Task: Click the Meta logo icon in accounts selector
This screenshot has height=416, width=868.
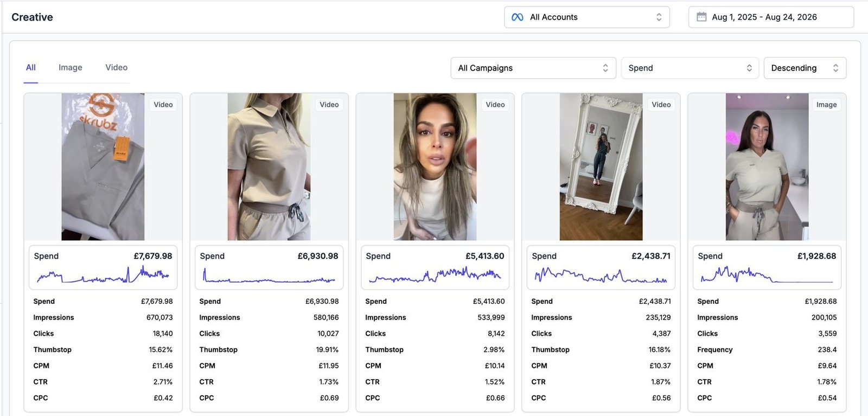Action: 518,17
